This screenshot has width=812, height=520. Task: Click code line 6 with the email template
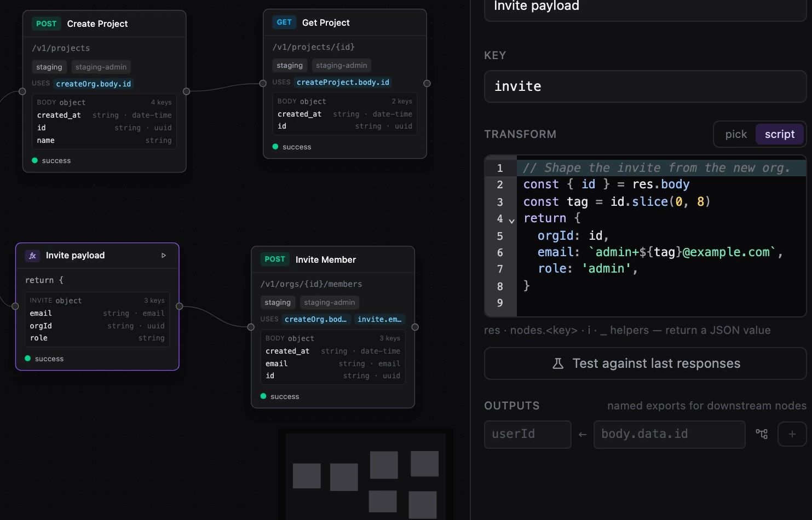click(653, 252)
